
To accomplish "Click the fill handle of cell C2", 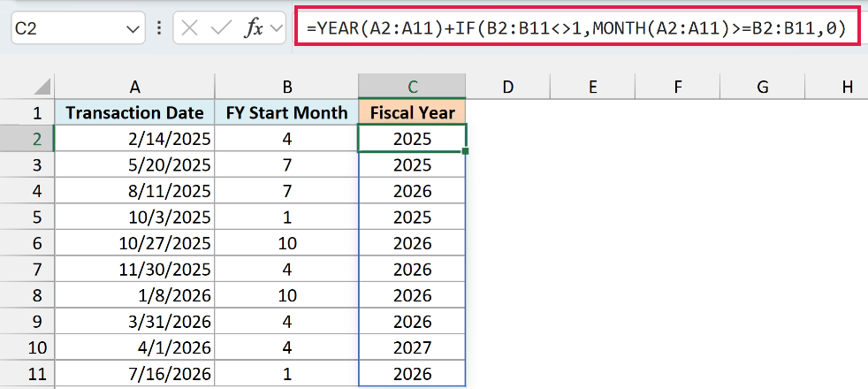I will (x=466, y=151).
